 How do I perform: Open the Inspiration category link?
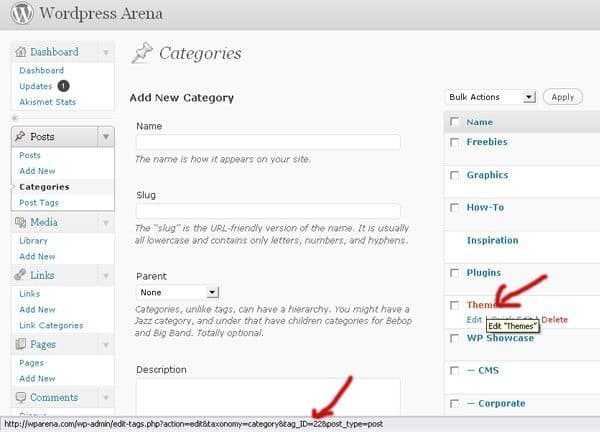coord(492,240)
